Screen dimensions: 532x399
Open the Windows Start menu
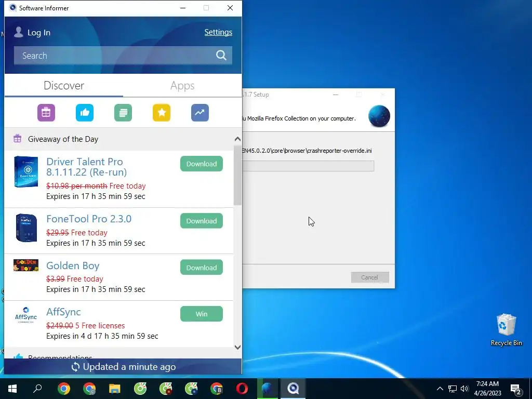point(12,389)
